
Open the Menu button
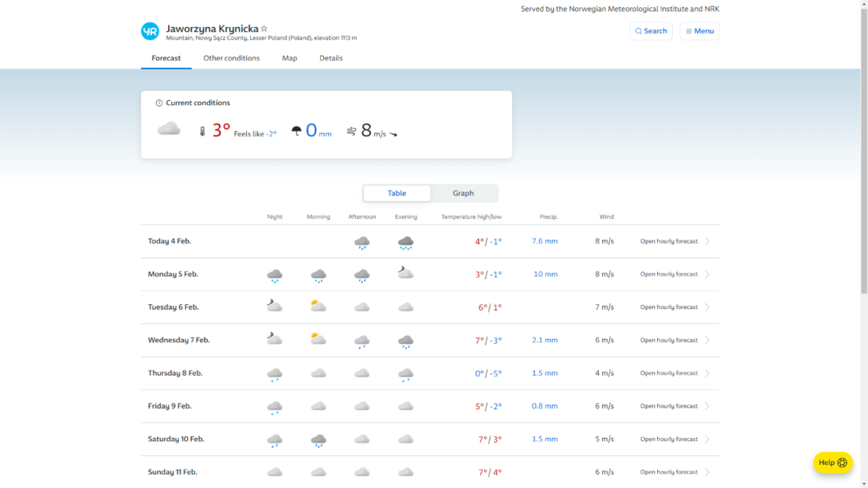coord(700,31)
